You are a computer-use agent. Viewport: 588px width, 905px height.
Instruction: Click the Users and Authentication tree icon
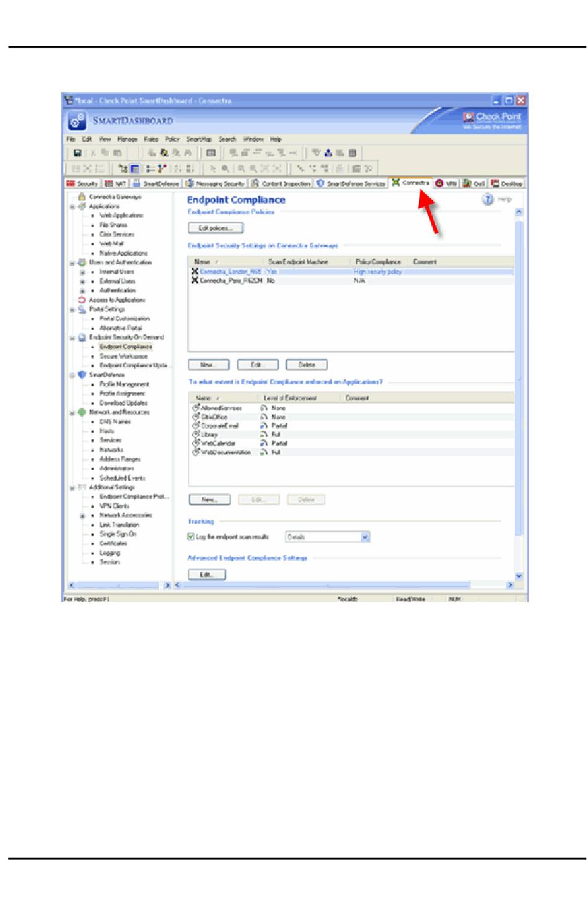point(82,262)
